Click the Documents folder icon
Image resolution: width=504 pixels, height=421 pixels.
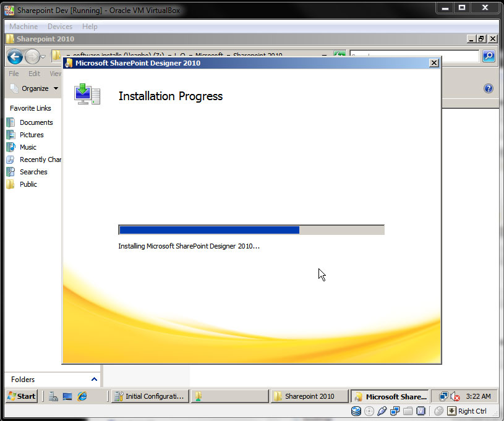pyautogui.click(x=11, y=122)
